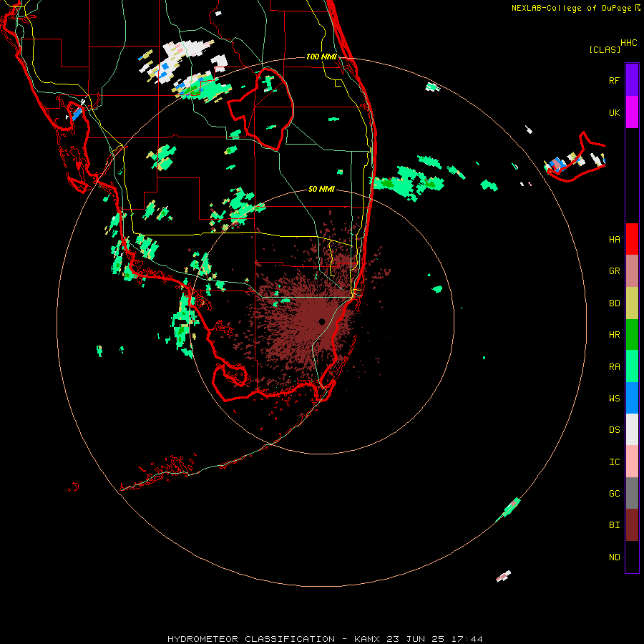
Task: Select the GC gray legend block
Action: click(632, 493)
